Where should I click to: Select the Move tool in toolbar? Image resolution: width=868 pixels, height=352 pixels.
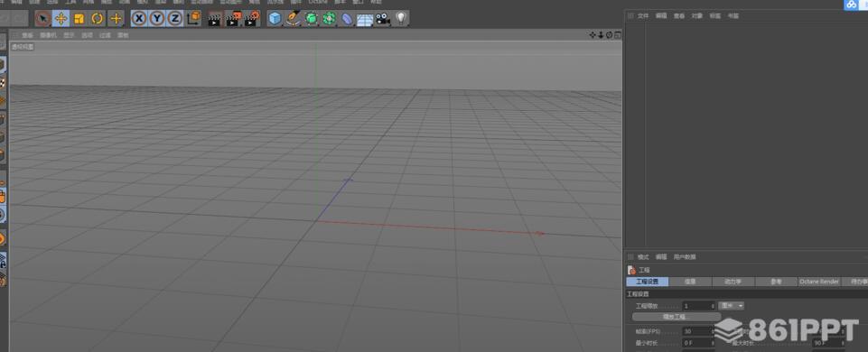(x=61, y=19)
